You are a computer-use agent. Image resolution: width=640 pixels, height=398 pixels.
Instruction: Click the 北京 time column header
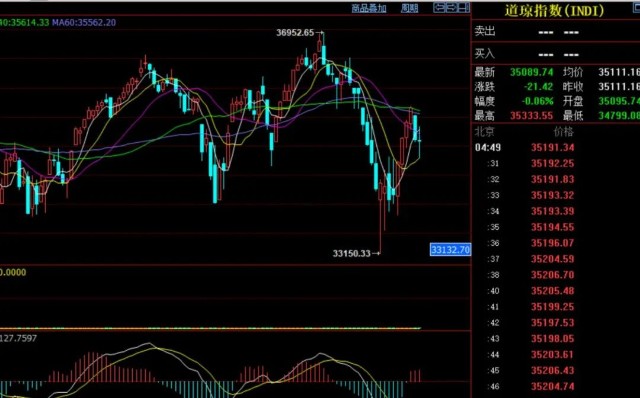484,131
